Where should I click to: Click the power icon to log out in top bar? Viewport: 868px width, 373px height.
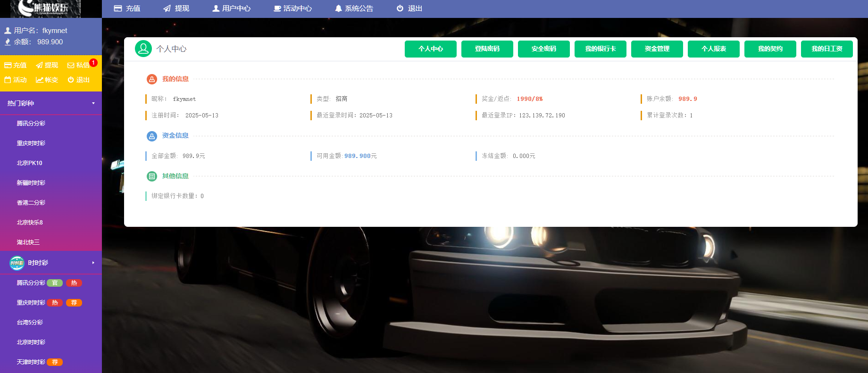(x=400, y=8)
